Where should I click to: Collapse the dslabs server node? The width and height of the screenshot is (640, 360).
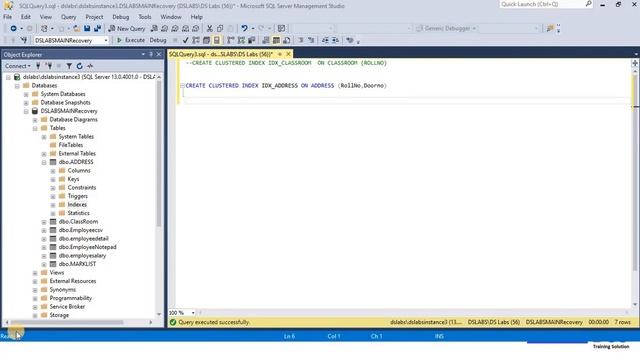click(8, 77)
